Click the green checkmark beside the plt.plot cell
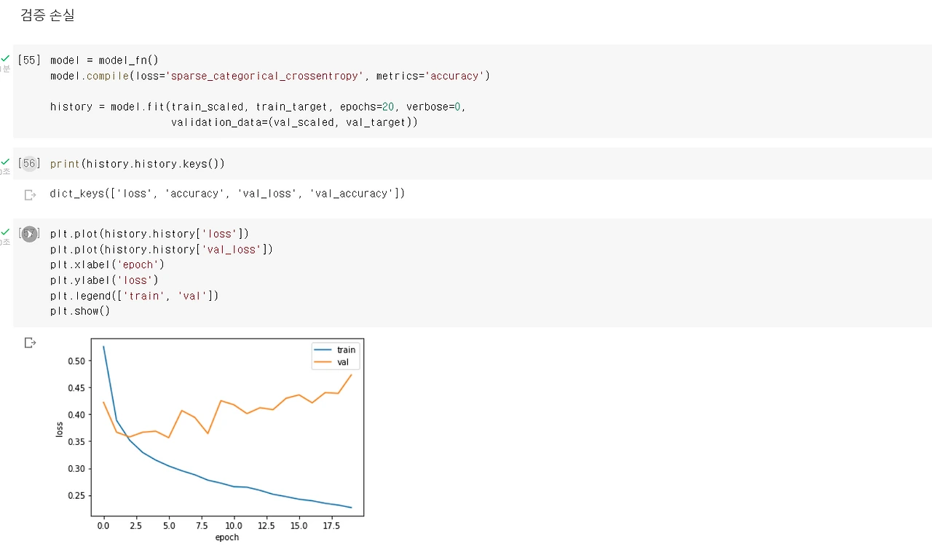 (5, 232)
